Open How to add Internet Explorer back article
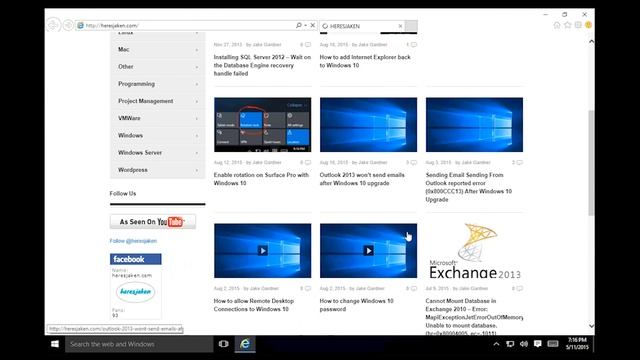 pos(365,61)
